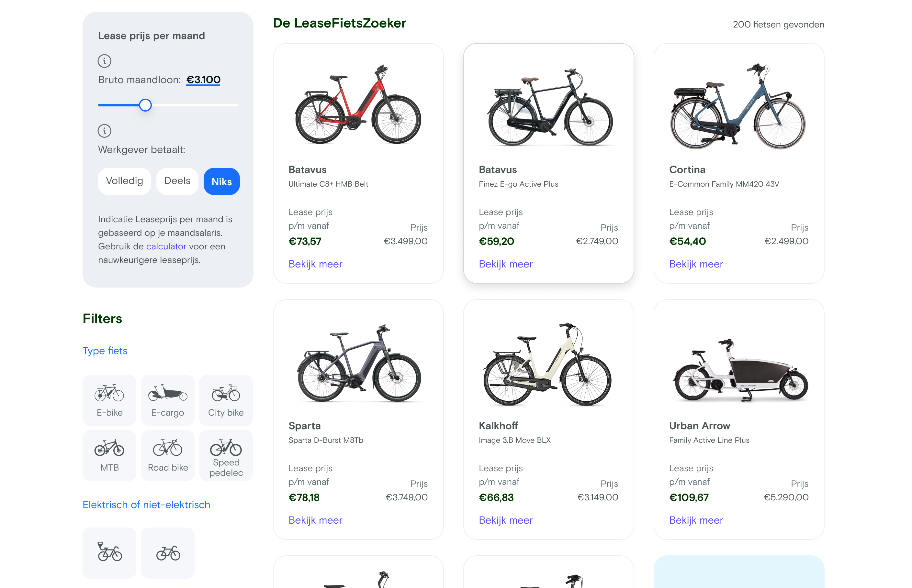This screenshot has height=588, width=912.
Task: Select the electric bike plug icon filter
Action: coord(109,552)
